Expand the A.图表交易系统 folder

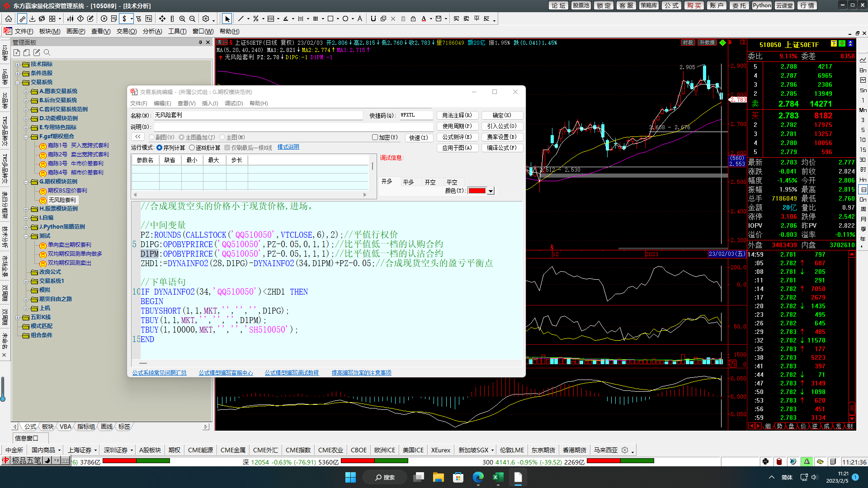pos(26,91)
